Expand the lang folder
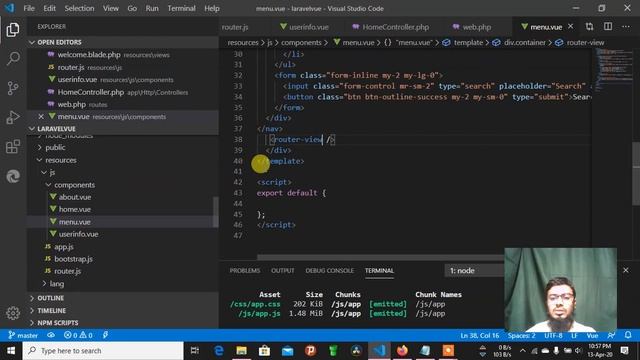Image resolution: width=640 pixels, height=360 pixels. tap(57, 284)
